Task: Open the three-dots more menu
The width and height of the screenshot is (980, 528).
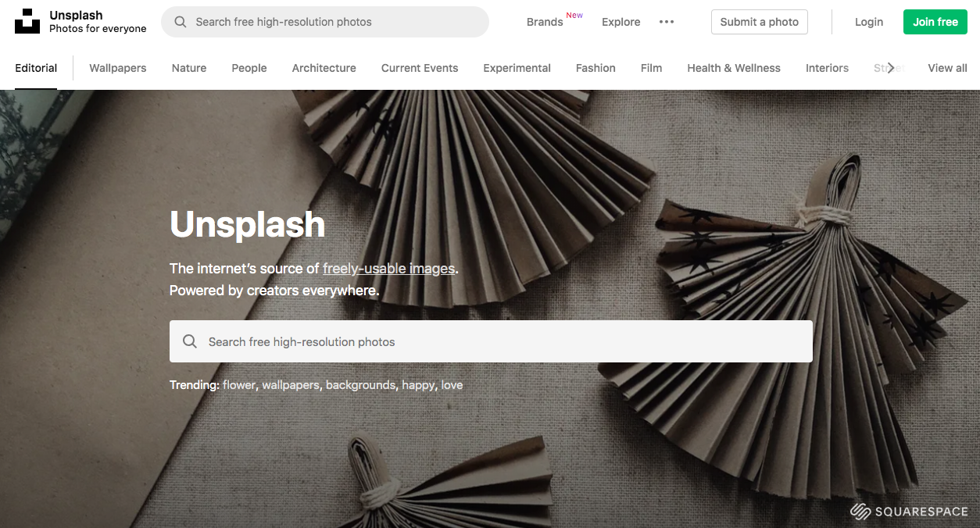Action: (667, 22)
